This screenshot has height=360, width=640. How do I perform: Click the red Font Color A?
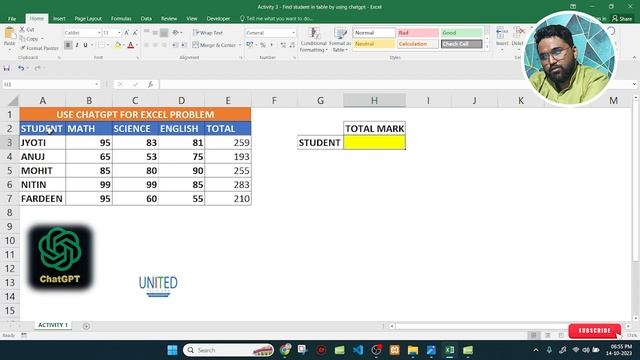131,45
